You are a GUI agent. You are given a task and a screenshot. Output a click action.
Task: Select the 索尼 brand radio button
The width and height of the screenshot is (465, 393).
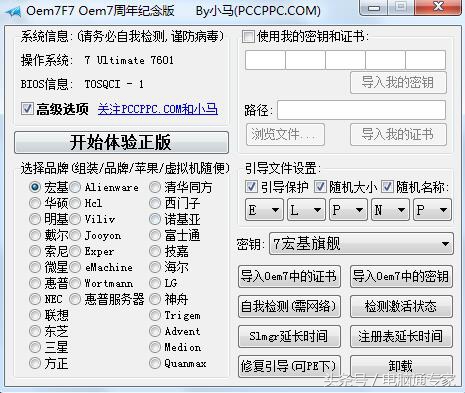(x=35, y=251)
